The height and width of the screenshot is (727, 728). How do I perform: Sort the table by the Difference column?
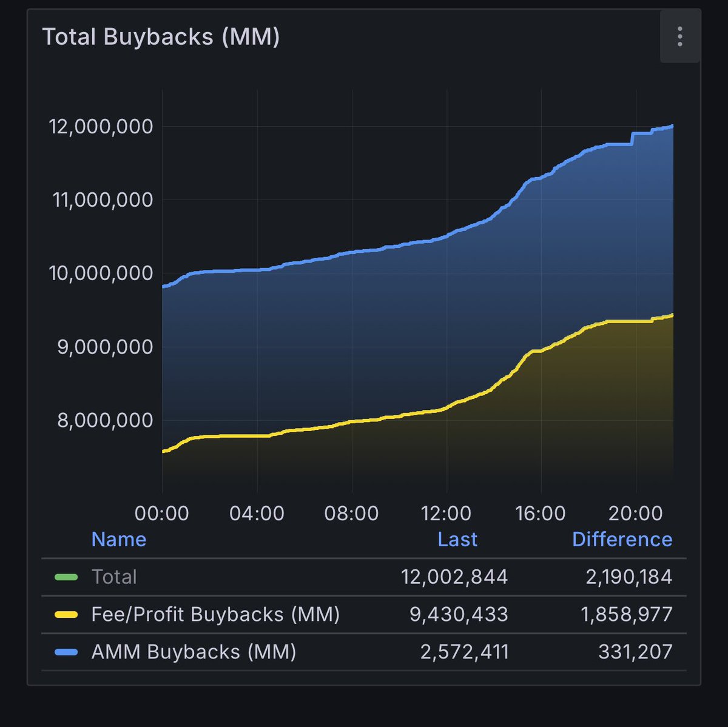click(622, 539)
